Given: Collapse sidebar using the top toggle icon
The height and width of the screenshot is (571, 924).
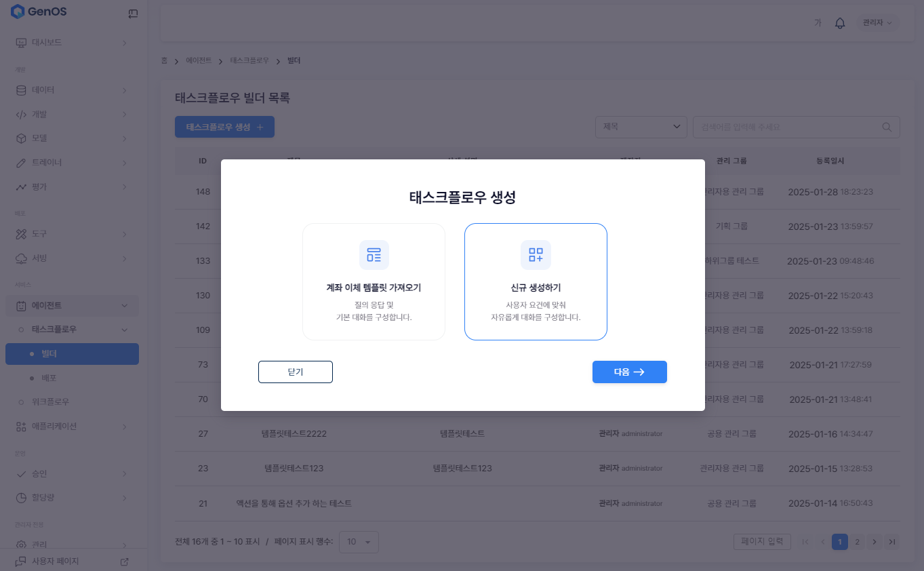Looking at the screenshot, I should (133, 13).
